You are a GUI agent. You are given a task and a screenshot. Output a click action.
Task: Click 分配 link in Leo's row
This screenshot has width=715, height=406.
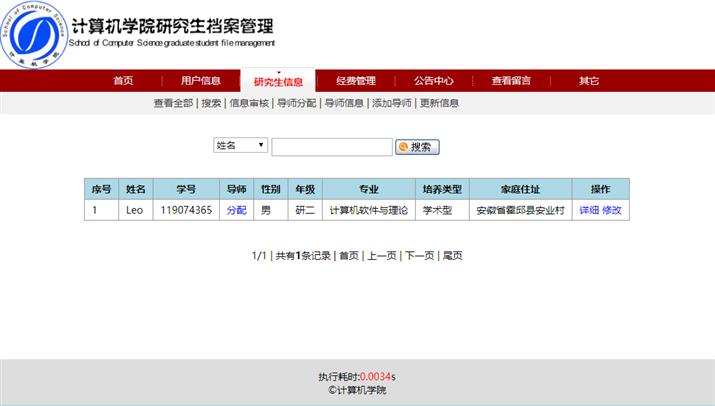236,210
